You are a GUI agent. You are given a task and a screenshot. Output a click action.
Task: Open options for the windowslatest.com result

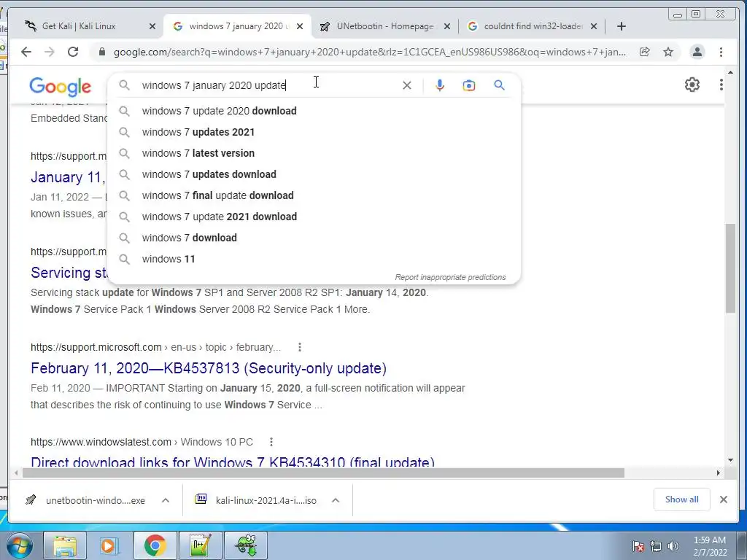coord(271,442)
